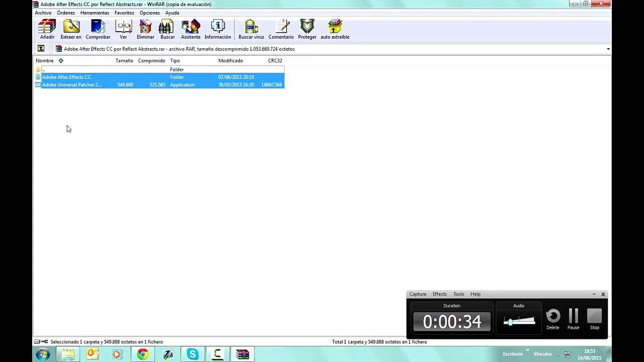Screen dimensions: 644x362
Task: Click the Proteger toolbar icon
Action: (307, 30)
